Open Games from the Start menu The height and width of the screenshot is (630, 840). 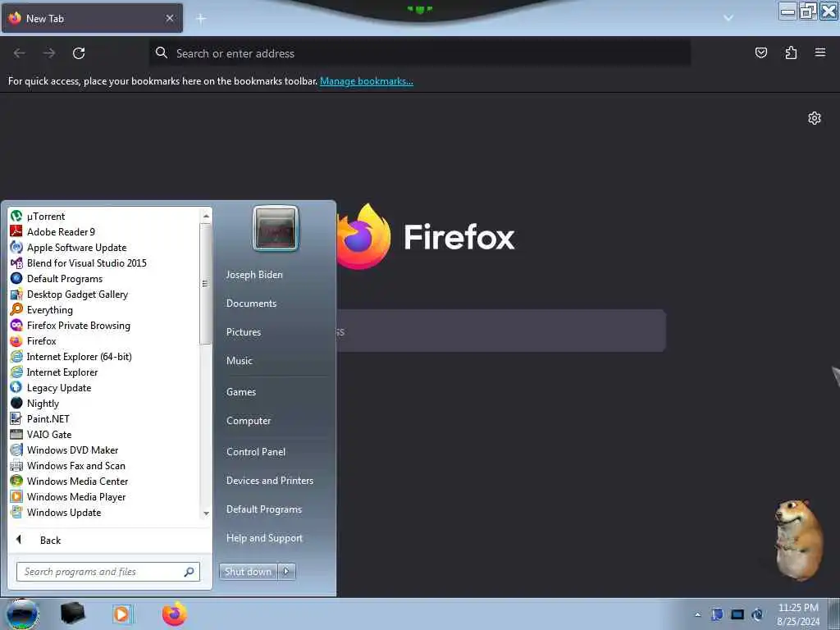(x=241, y=392)
